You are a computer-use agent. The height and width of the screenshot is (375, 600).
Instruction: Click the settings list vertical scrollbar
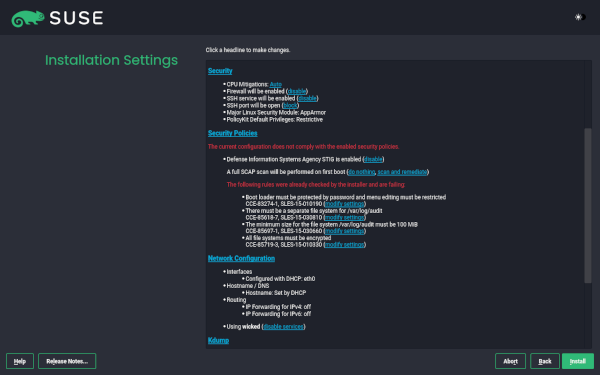tap(588, 205)
